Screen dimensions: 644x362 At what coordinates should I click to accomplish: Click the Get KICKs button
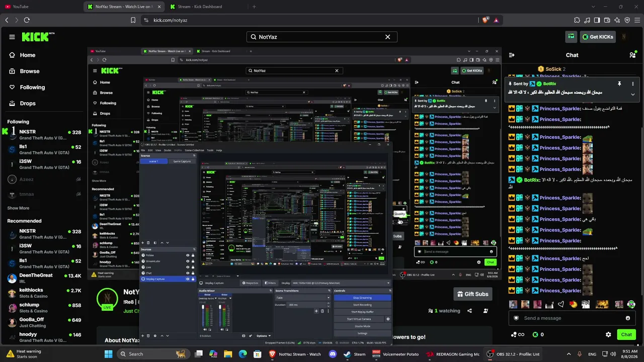click(x=598, y=37)
